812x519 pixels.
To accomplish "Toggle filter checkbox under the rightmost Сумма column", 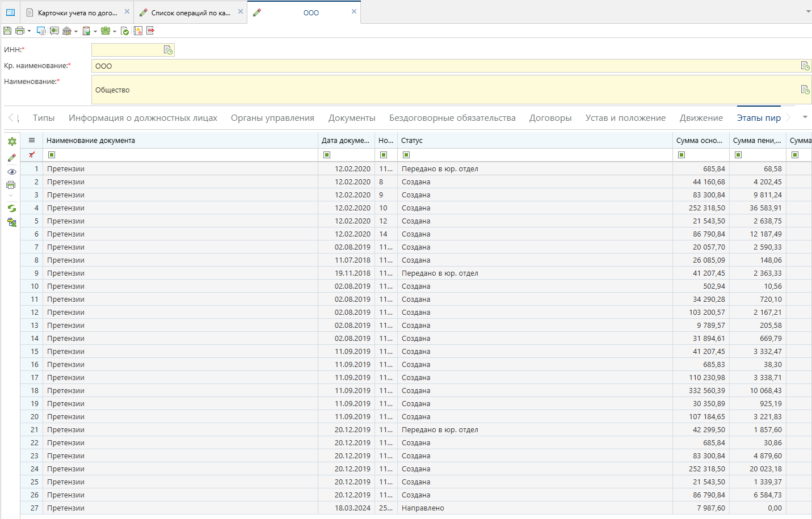I will coord(795,155).
